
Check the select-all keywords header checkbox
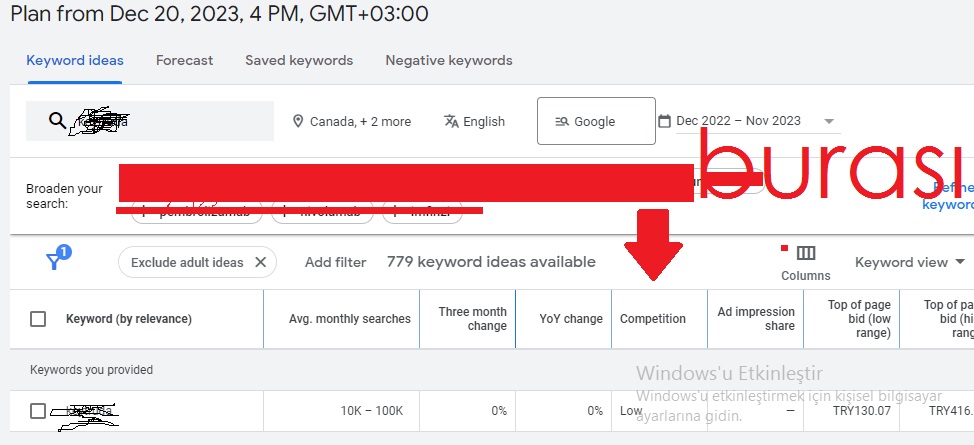[x=38, y=319]
